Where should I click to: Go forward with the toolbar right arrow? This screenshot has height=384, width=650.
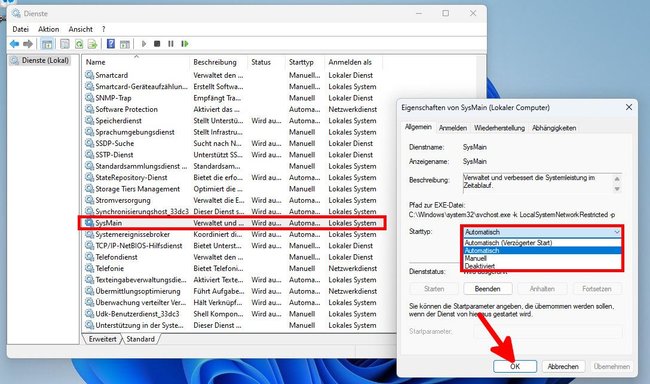(28, 44)
